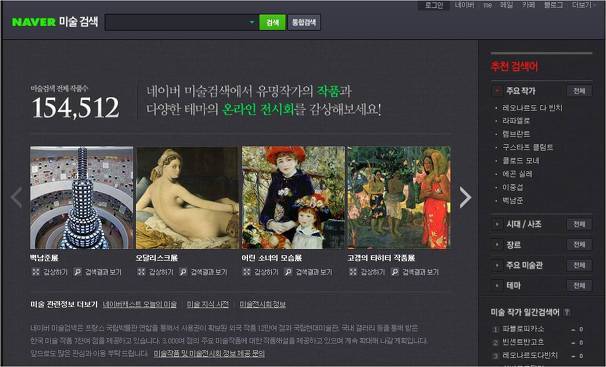Collapse the 주요 작가 section toggle icon
The height and width of the screenshot is (367, 606).
tap(497, 91)
